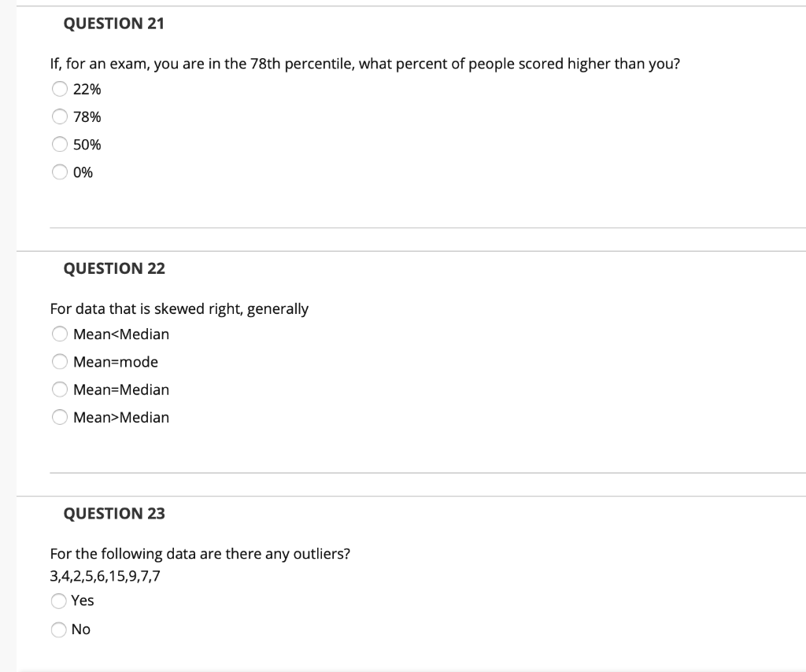This screenshot has height=672, width=806.
Task: Choose No for Question 23
Action: (60, 629)
